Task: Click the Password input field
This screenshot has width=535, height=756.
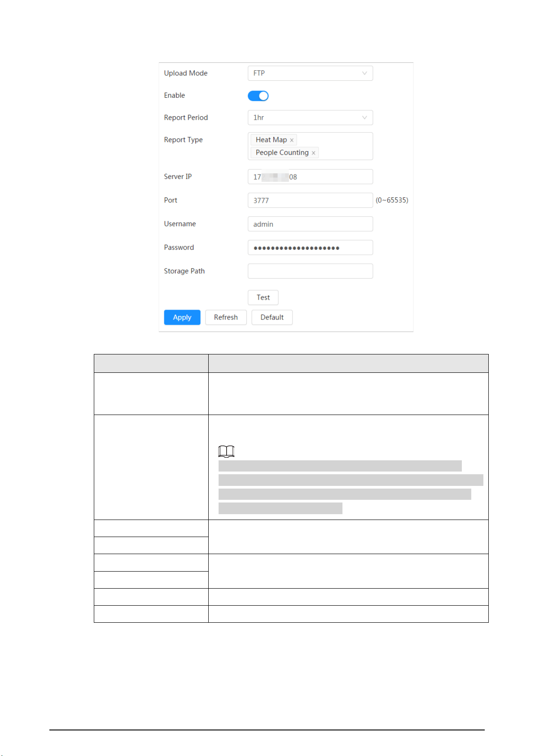Action: click(310, 248)
